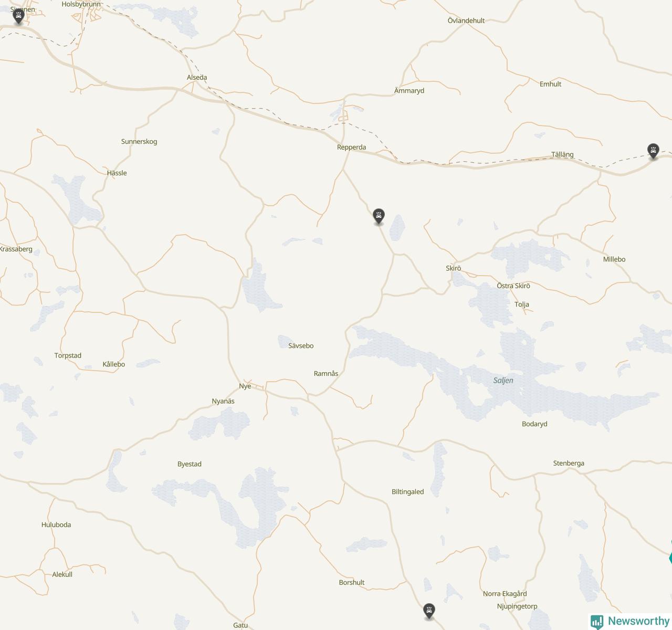
Task: Select the Biltingaled label
Action: click(407, 492)
